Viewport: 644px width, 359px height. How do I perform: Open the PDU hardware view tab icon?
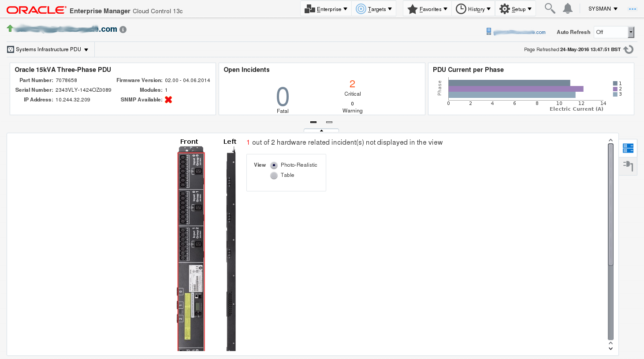click(628, 148)
